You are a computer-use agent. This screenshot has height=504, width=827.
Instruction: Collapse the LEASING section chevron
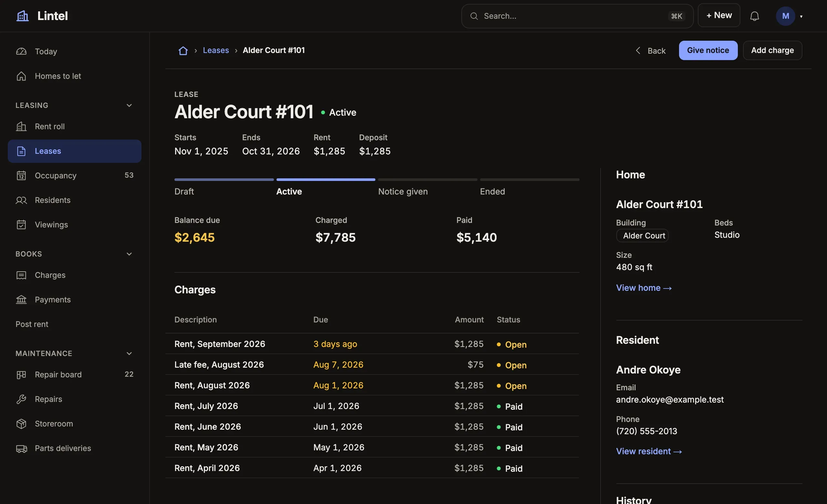click(129, 105)
